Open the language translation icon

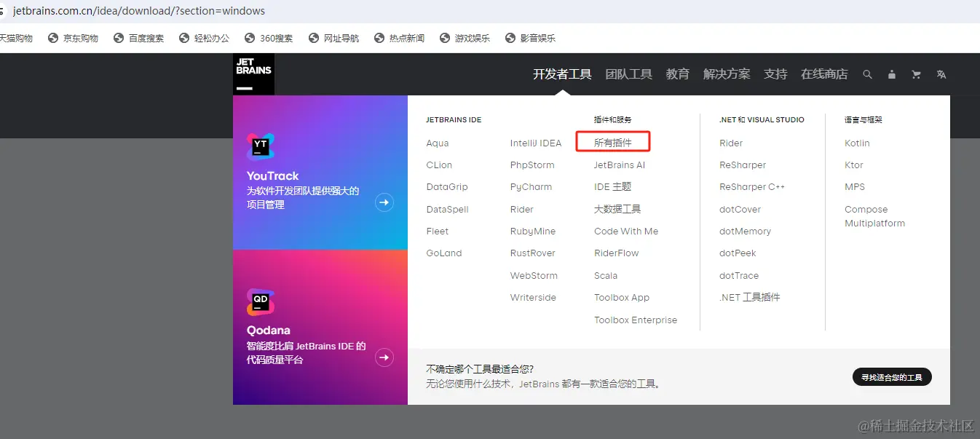tap(941, 74)
